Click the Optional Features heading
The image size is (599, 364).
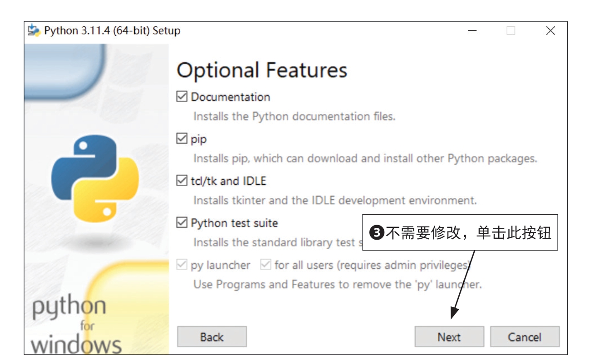click(262, 71)
